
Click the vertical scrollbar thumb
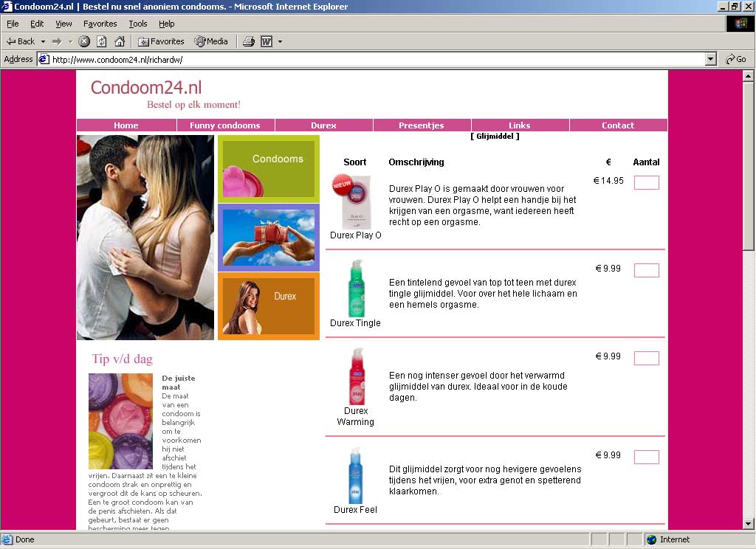(x=748, y=166)
